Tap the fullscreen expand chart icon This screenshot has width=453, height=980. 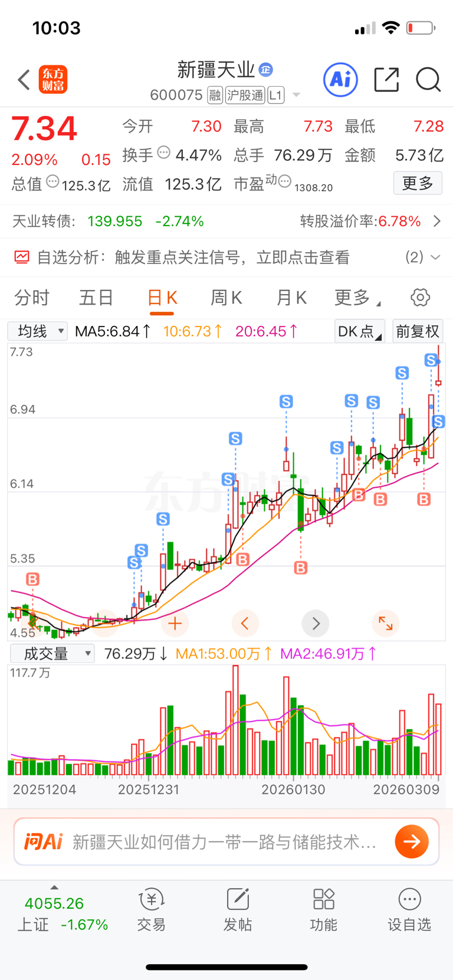click(x=386, y=623)
